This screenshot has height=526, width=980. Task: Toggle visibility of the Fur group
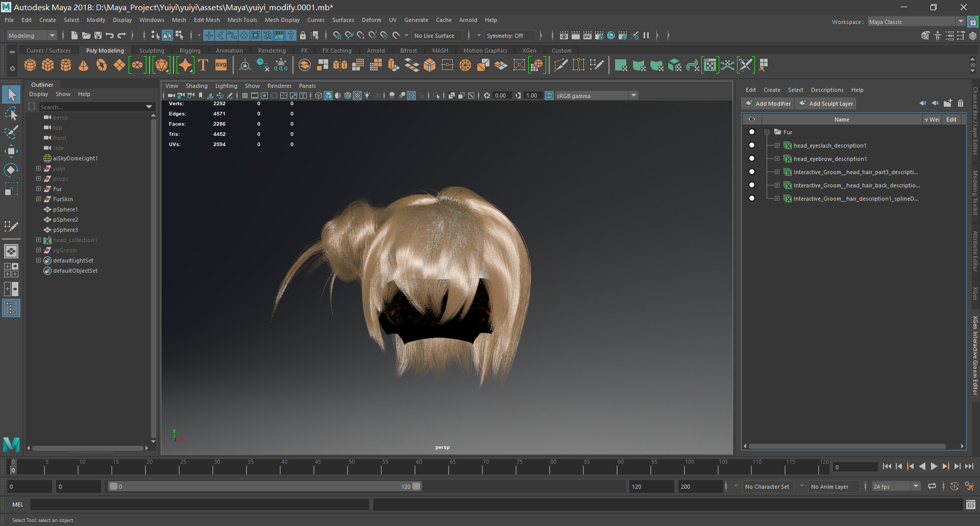tap(752, 132)
